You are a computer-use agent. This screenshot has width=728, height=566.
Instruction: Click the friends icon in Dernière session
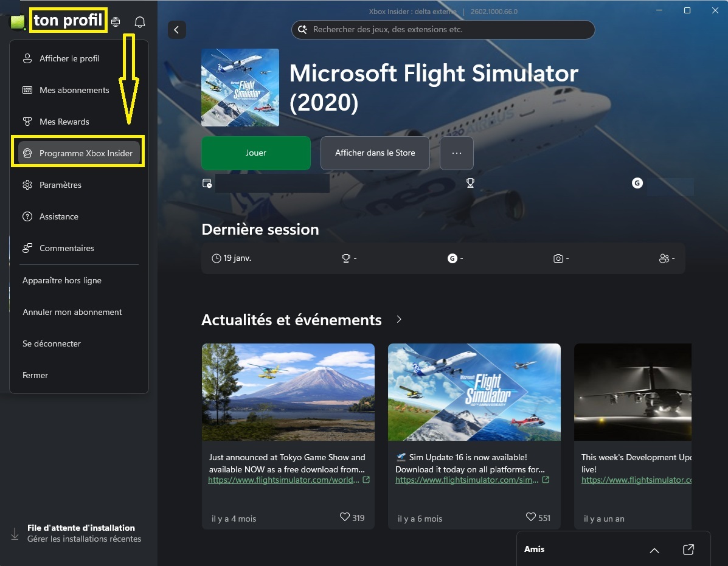tap(664, 258)
